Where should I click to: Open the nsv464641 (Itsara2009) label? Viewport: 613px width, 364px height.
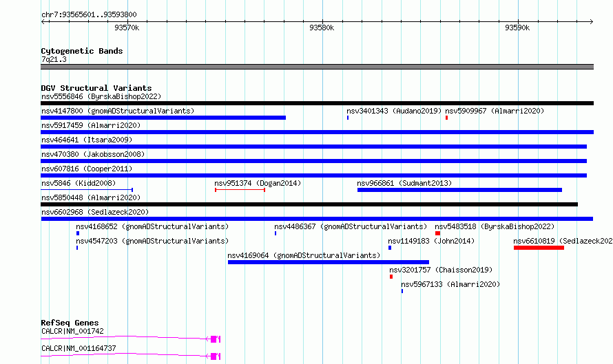(87, 140)
